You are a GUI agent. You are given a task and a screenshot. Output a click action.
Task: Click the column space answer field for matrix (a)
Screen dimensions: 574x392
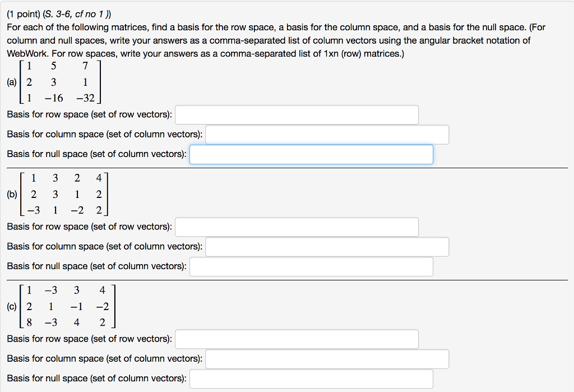[x=327, y=134]
